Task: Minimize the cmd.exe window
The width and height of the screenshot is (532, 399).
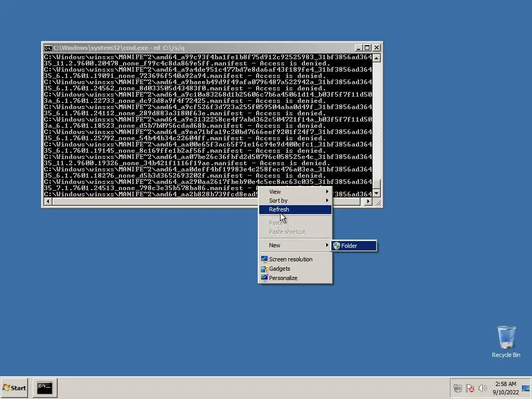Action: [x=358, y=48]
